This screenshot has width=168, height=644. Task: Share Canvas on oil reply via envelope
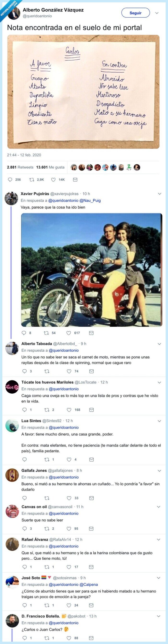[91, 528]
